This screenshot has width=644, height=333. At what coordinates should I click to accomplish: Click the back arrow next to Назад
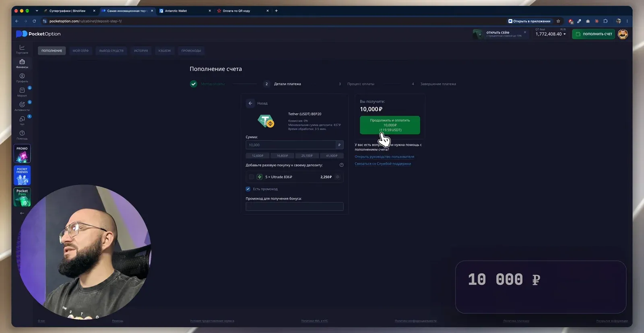point(250,103)
